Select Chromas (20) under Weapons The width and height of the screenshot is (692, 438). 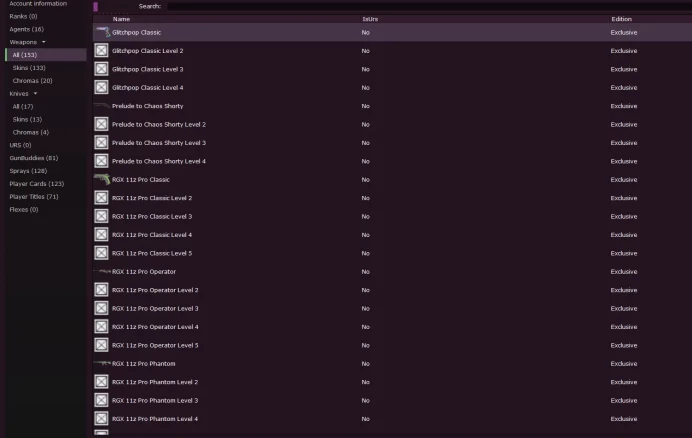(x=32, y=81)
